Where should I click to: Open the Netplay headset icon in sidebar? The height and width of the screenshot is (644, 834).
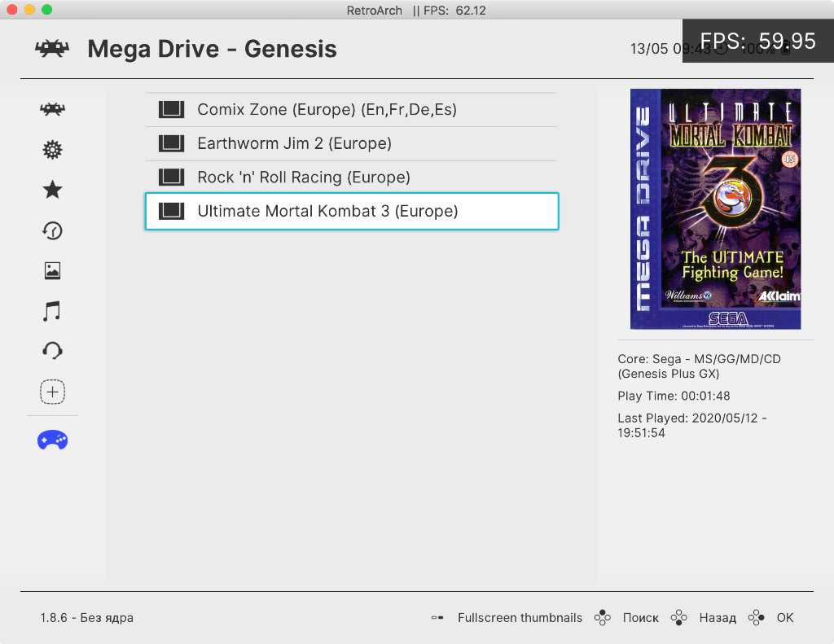coord(52,351)
